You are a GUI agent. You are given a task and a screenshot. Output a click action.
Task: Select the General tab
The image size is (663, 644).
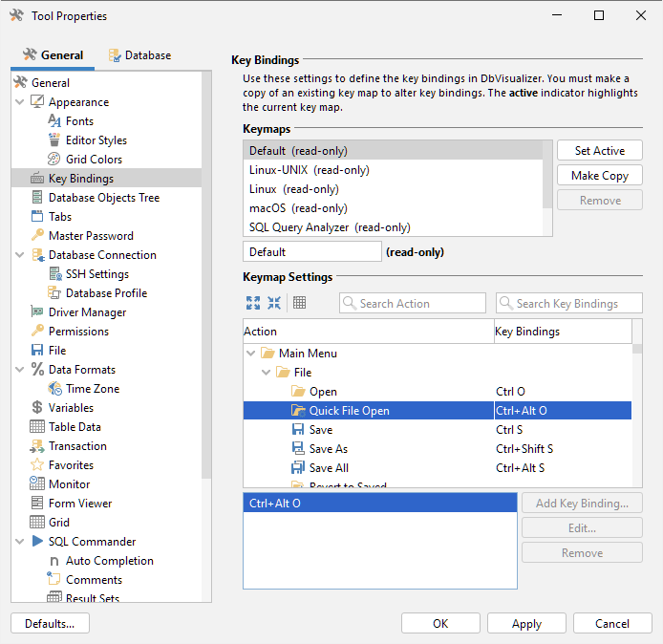tap(53, 55)
